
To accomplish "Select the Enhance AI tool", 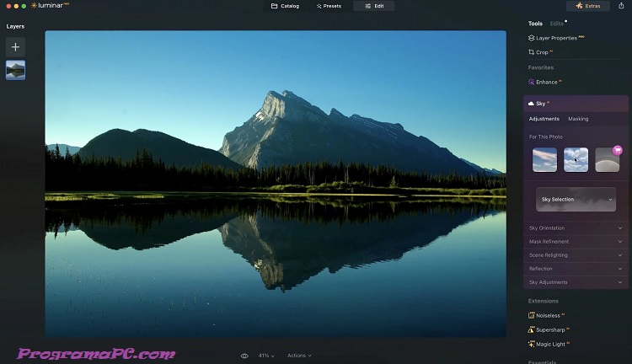I will [547, 82].
